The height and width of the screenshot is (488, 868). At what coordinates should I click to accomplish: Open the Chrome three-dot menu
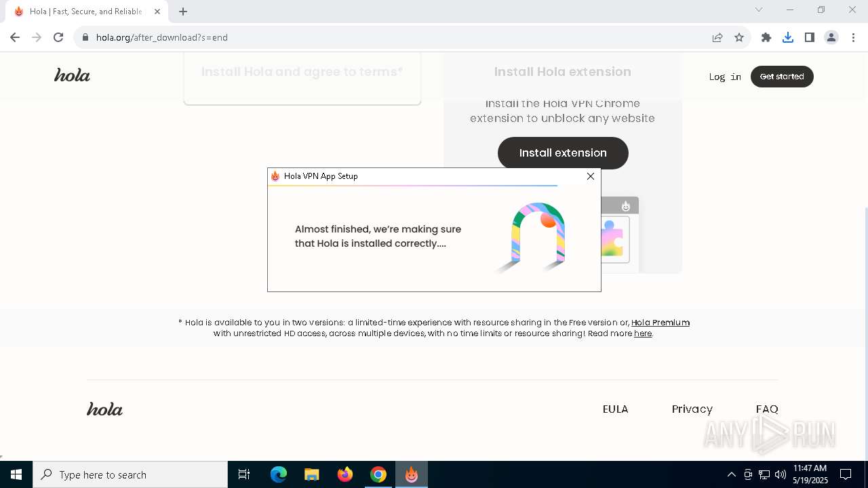pyautogui.click(x=853, y=37)
